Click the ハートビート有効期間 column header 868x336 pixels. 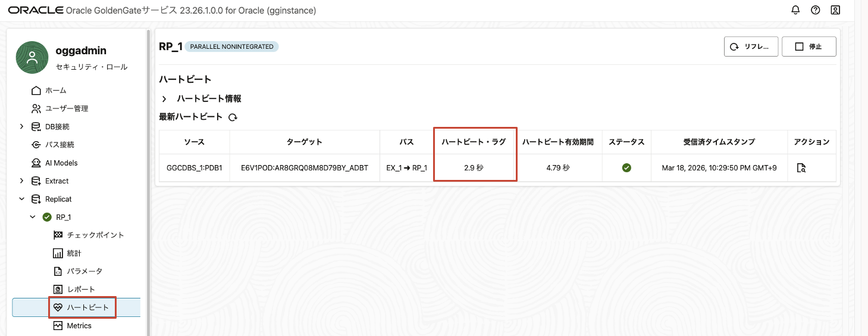click(558, 142)
